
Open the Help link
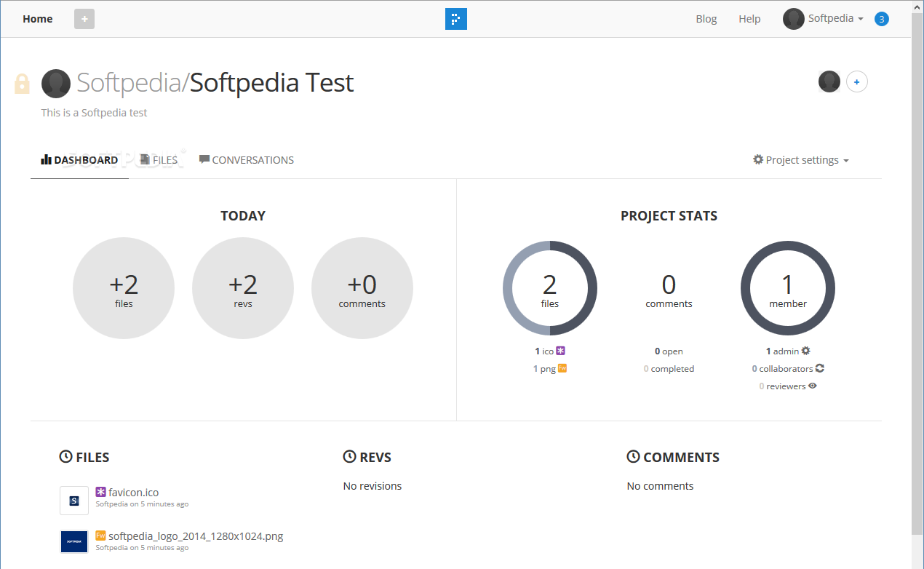click(x=749, y=19)
